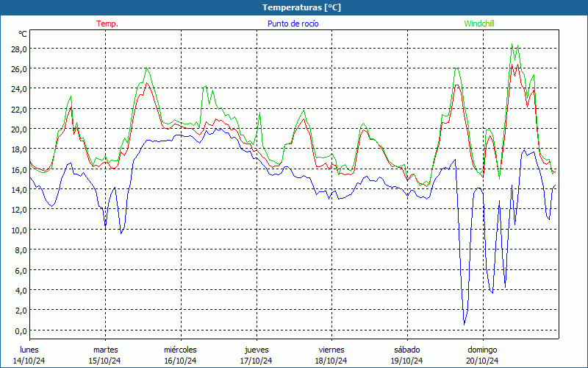This screenshot has width=588, height=368.
Task: Click the martes day label
Action: coord(105,350)
